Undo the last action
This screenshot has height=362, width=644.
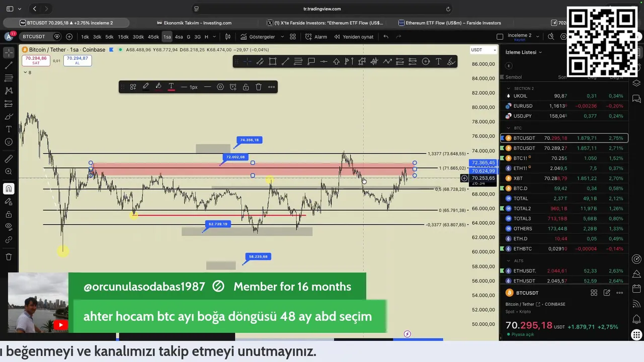[x=386, y=37]
